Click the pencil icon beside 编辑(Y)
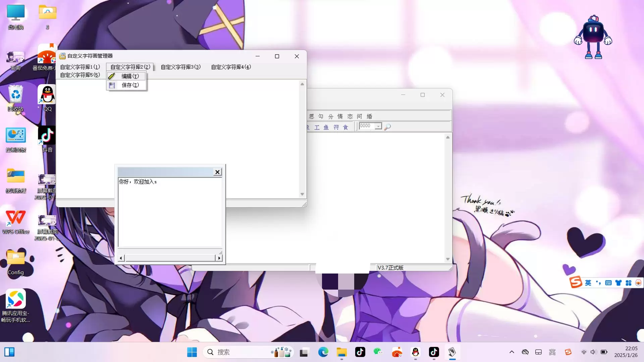 pyautogui.click(x=112, y=76)
